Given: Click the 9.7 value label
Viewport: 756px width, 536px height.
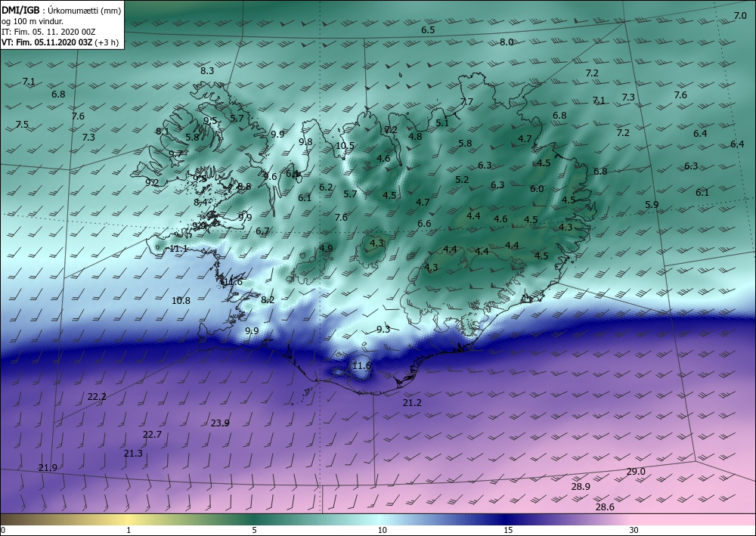Looking at the screenshot, I should [175, 153].
